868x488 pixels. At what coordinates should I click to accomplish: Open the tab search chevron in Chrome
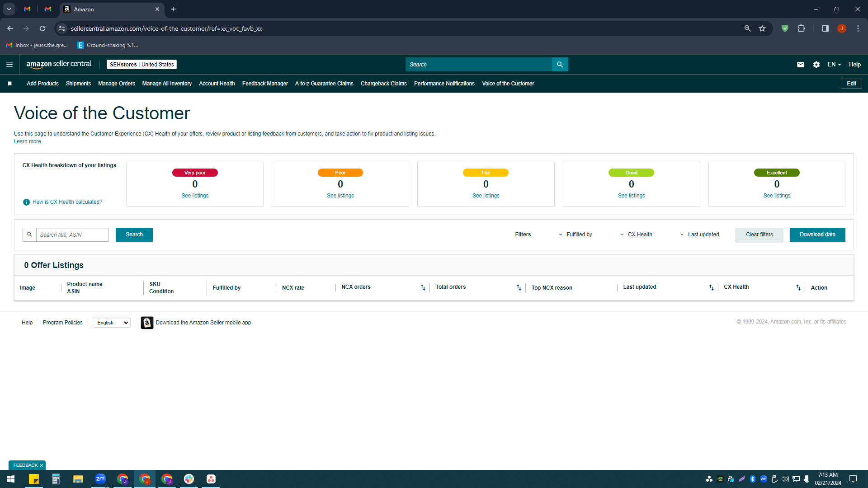click(9, 9)
